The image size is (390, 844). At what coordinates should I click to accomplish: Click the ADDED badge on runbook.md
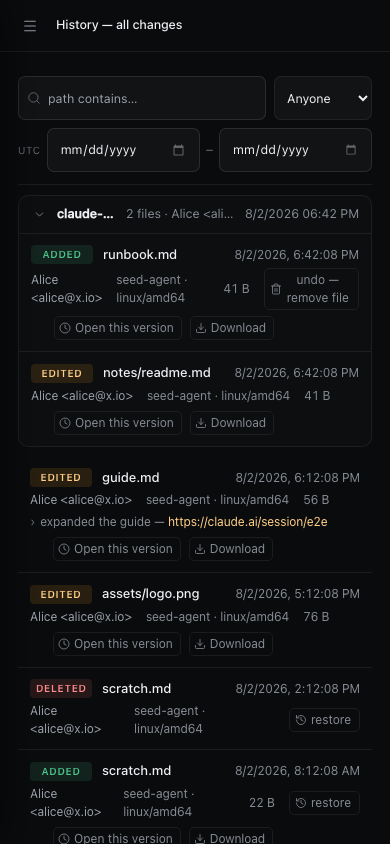pyautogui.click(x=62, y=255)
